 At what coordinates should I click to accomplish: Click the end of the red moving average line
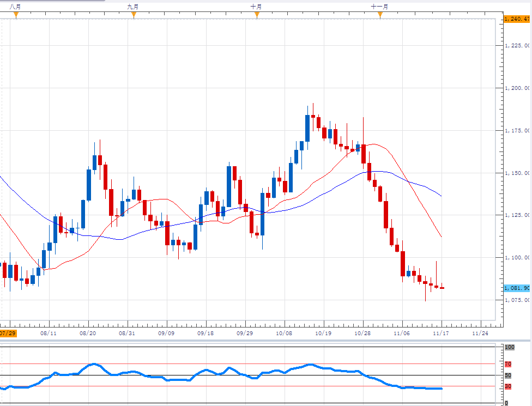click(441, 237)
